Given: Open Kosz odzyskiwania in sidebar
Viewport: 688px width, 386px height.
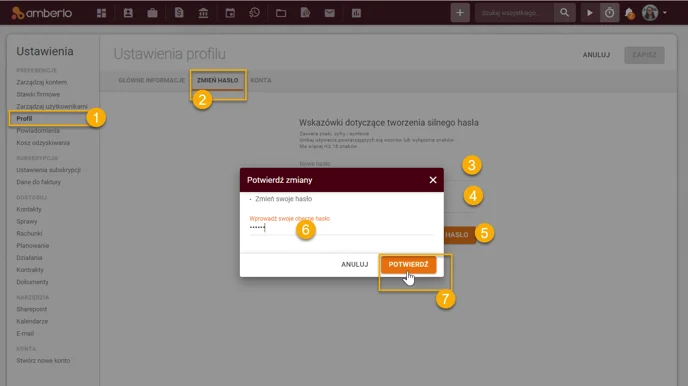Looking at the screenshot, I should pos(43,143).
